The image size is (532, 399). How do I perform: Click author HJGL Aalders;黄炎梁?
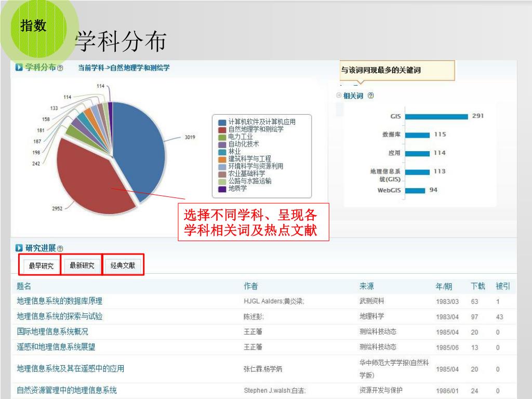274,301
